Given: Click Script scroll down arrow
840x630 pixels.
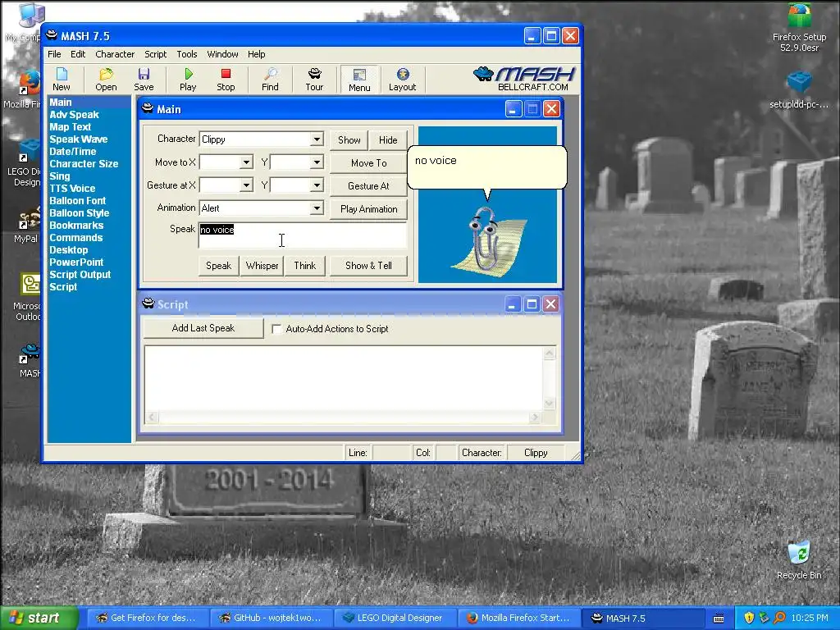Looking at the screenshot, I should 550,404.
